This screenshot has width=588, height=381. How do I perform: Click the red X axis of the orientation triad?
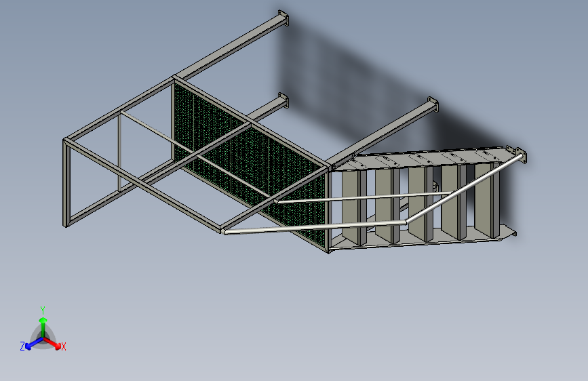(x=52, y=343)
